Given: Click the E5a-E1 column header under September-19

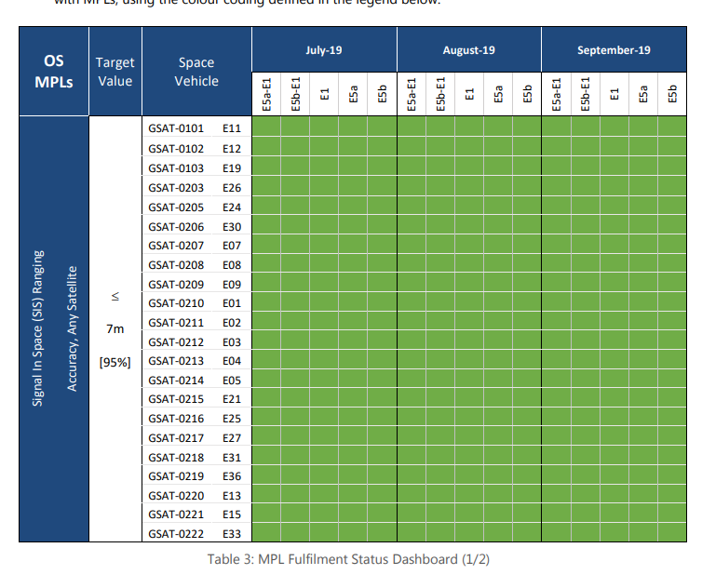Looking at the screenshot, I should [557, 94].
